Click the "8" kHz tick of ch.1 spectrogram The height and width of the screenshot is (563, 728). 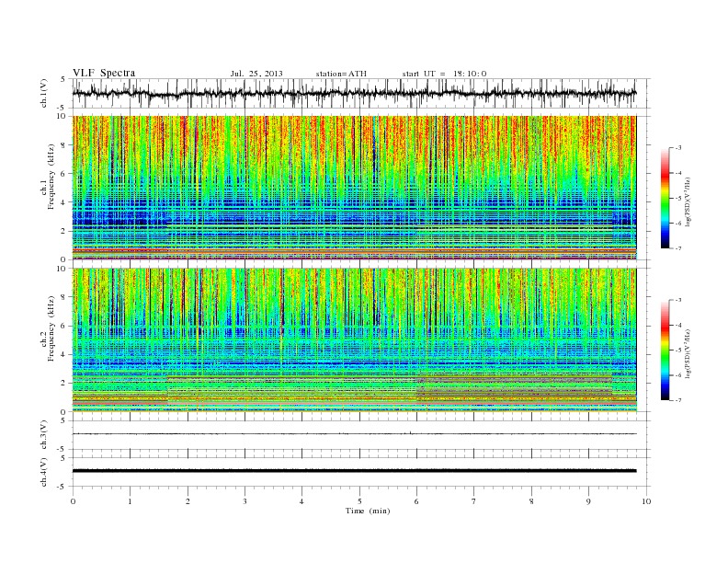coord(64,145)
